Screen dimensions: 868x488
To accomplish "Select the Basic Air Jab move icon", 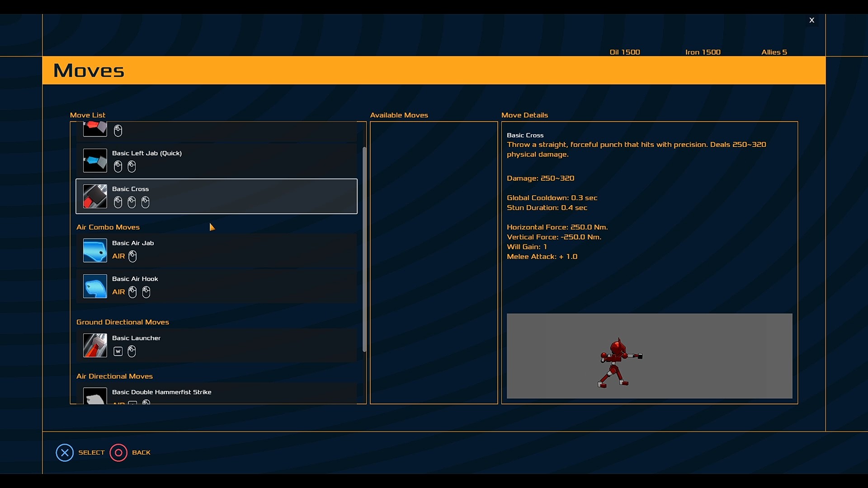I will coord(94,250).
